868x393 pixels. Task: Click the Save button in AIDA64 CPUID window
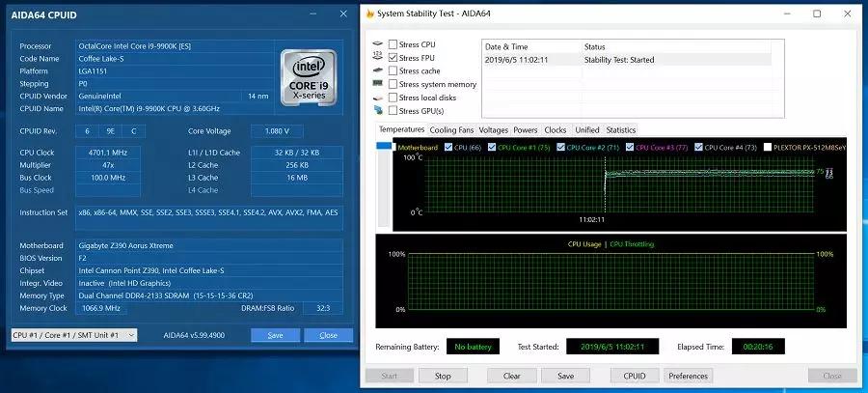pos(275,335)
